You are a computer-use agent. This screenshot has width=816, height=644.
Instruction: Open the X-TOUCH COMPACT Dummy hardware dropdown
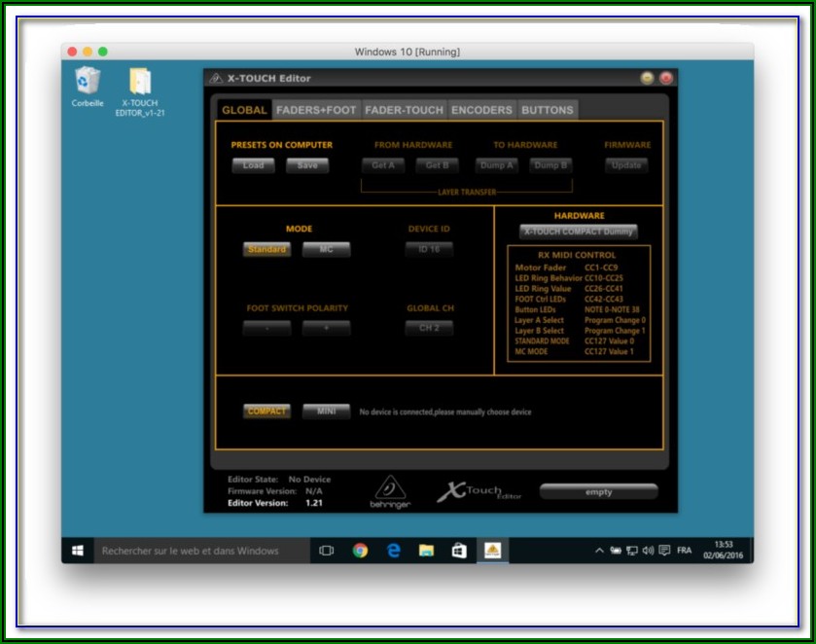tap(579, 232)
